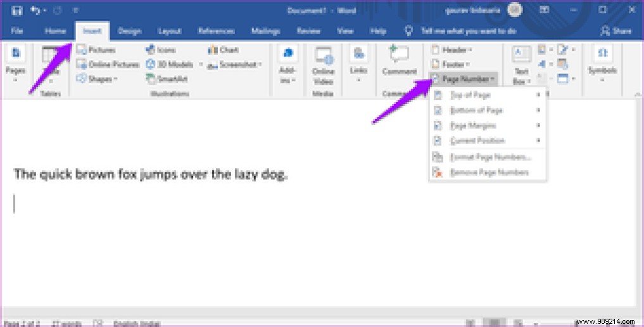This screenshot has width=644, height=327.
Task: Switch to the Layout tab
Action: (x=169, y=31)
